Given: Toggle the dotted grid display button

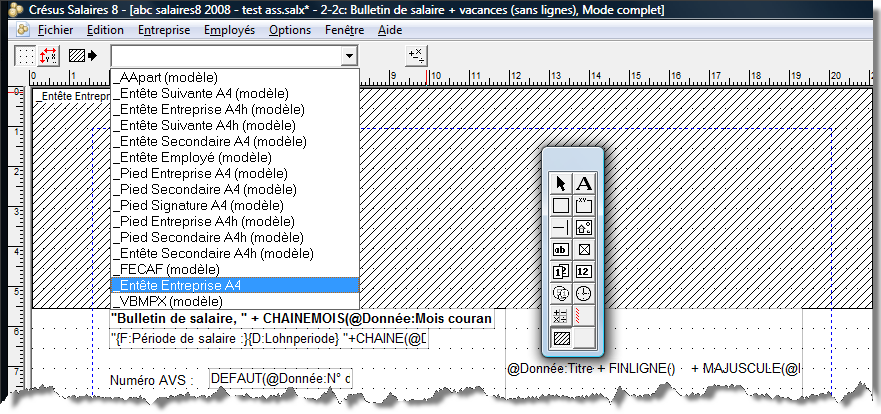Looking at the screenshot, I should 25,56.
